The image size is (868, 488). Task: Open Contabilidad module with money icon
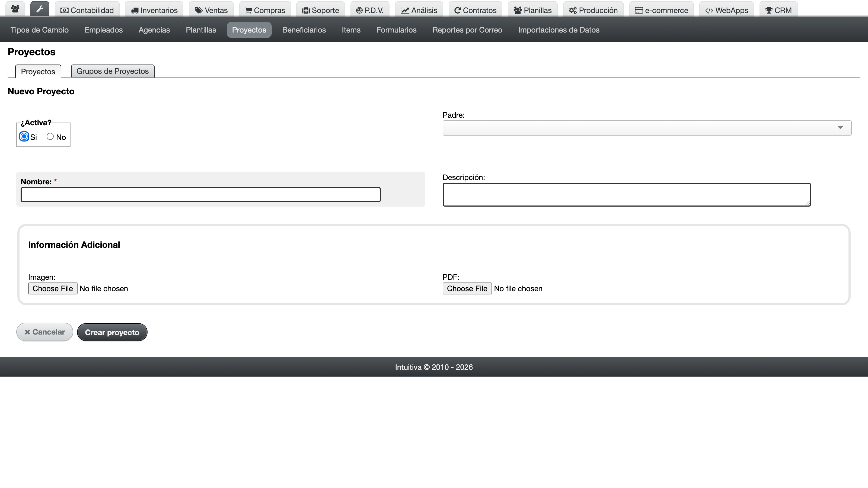(x=87, y=10)
